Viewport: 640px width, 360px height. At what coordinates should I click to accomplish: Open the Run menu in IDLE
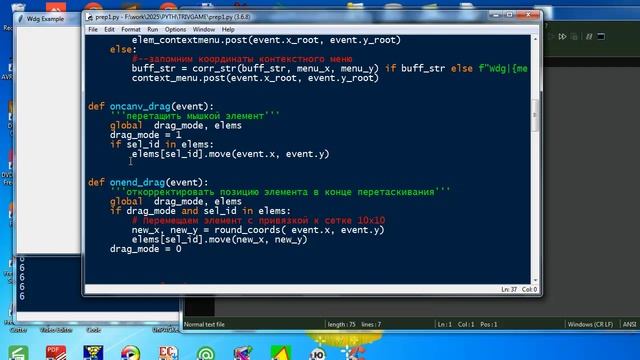[153, 29]
